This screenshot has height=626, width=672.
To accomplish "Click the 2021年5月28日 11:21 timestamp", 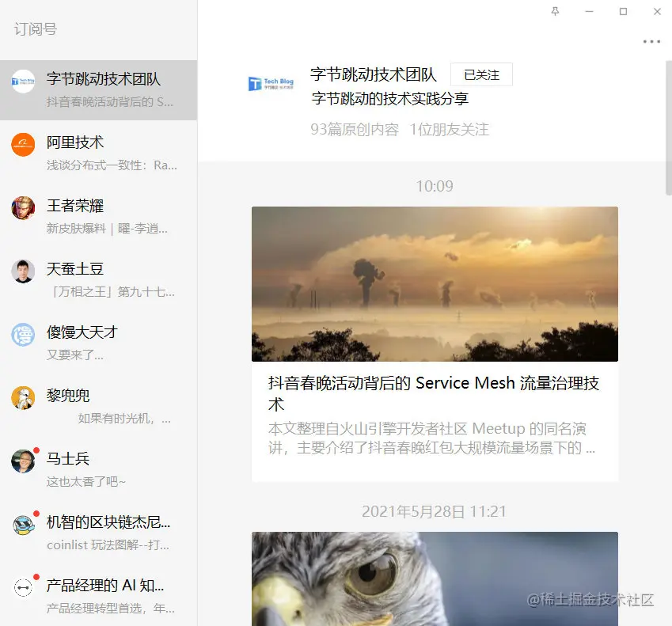I will point(434,511).
